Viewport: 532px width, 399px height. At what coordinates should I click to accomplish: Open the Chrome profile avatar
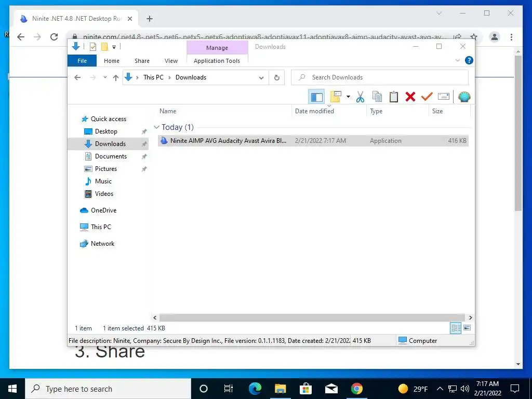click(495, 37)
